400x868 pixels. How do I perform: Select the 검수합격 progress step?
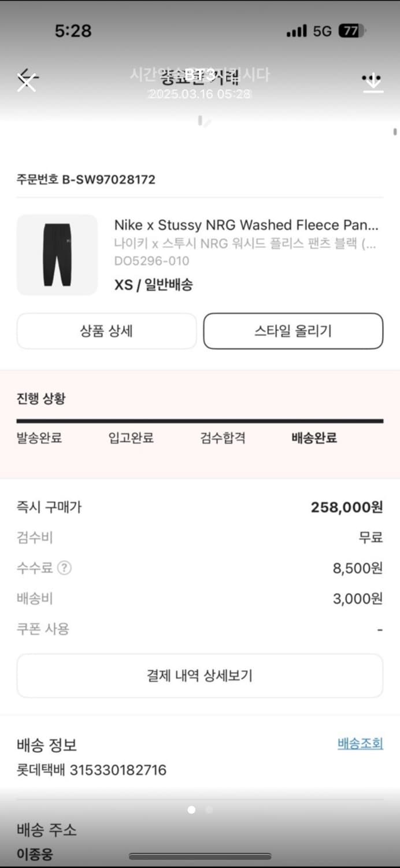coord(223,438)
